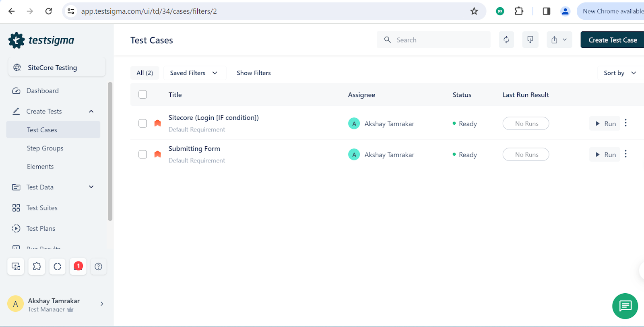The height and width of the screenshot is (327, 644).
Task: Click the sidebar vertical scrollbar
Action: (110, 151)
